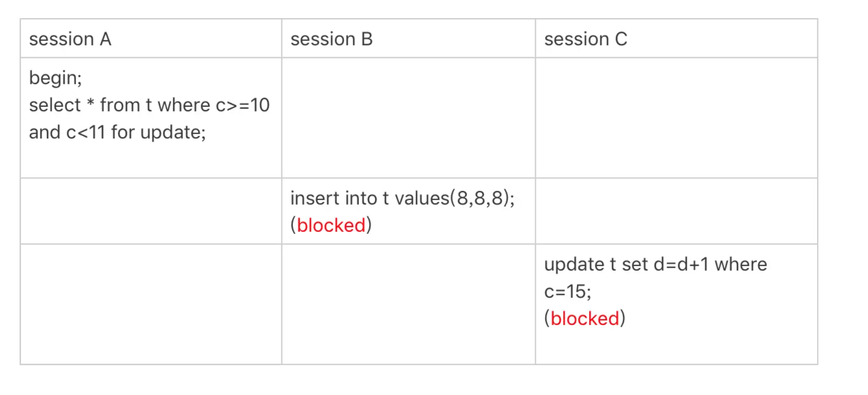Screen dimensions: 868x395
Task: Click the "for update;" clause
Action: point(158,133)
